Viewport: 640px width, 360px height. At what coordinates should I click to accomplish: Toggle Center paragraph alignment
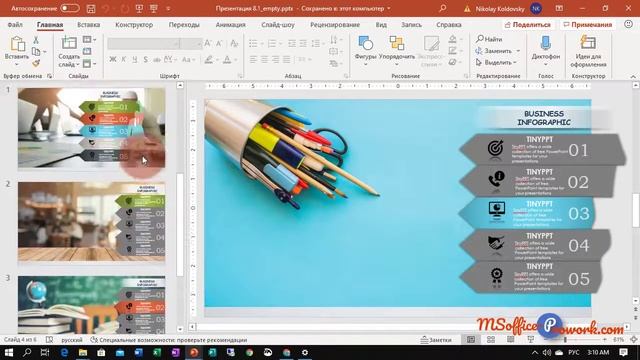264,60
